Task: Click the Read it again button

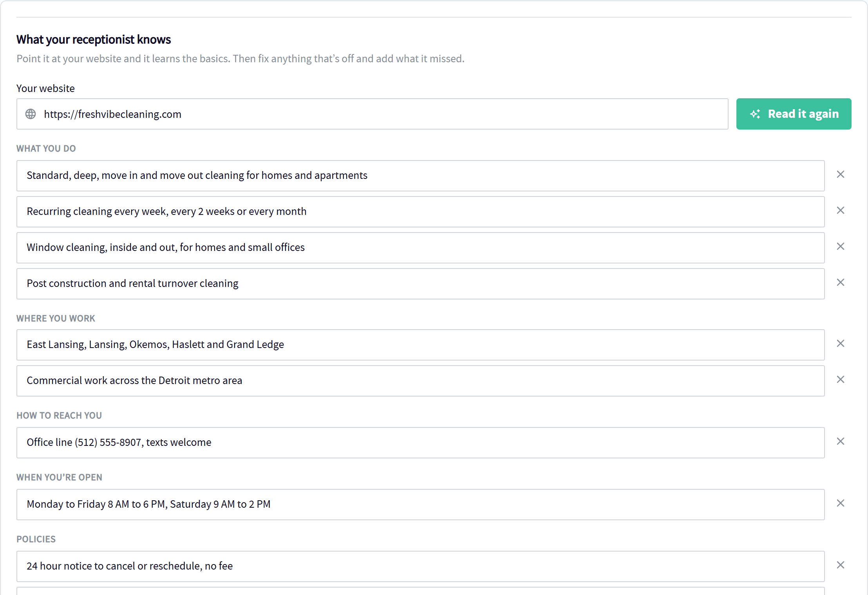Action: 794,114
